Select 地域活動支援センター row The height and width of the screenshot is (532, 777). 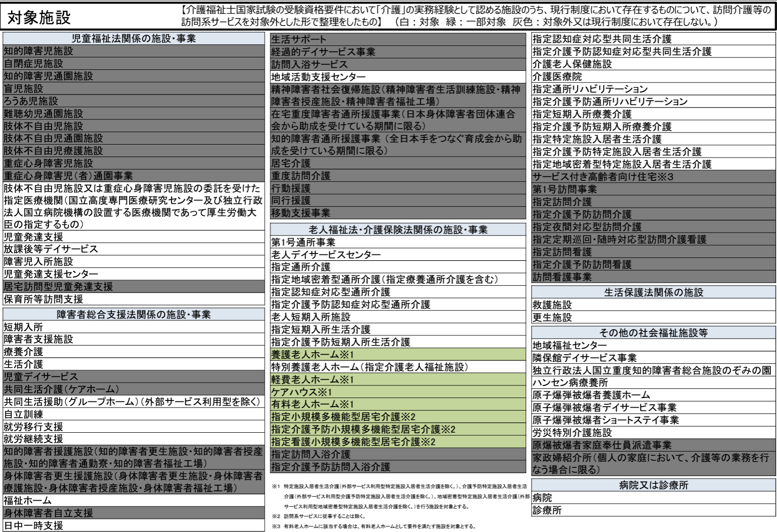[398, 77]
